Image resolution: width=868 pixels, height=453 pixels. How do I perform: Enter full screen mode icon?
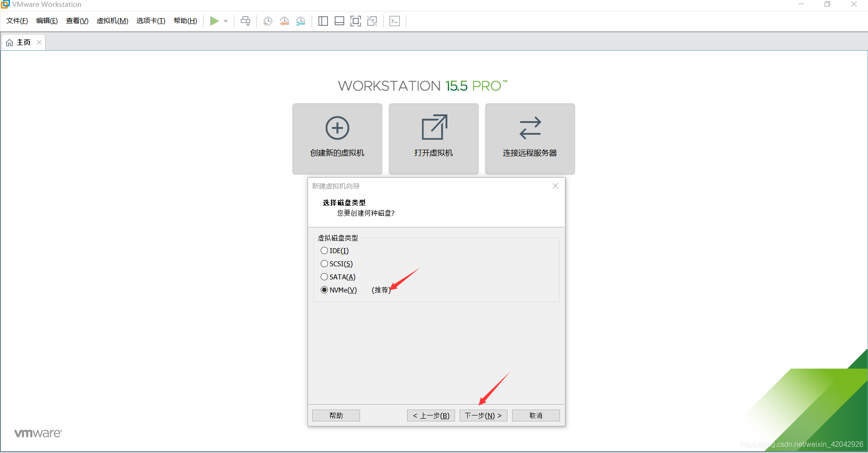tap(356, 21)
